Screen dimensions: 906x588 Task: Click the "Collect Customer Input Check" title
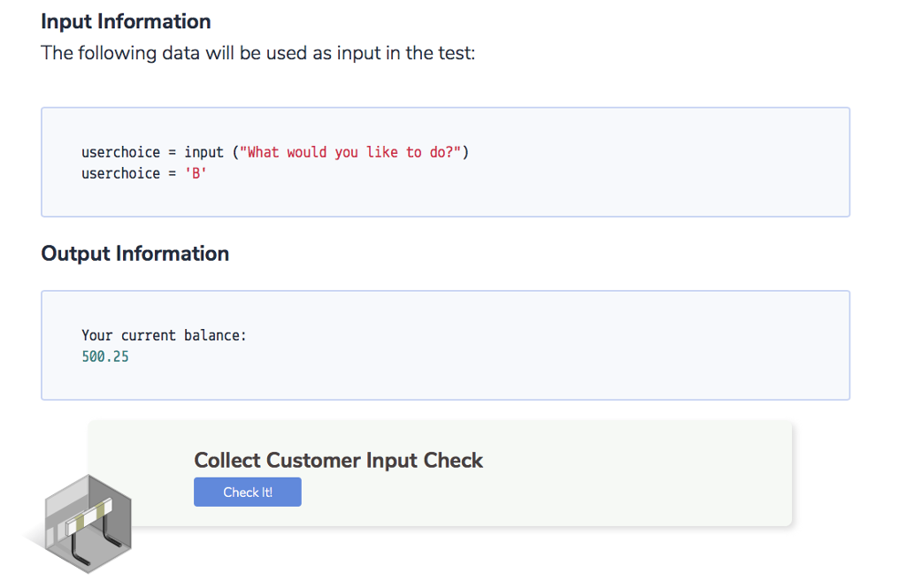click(339, 460)
